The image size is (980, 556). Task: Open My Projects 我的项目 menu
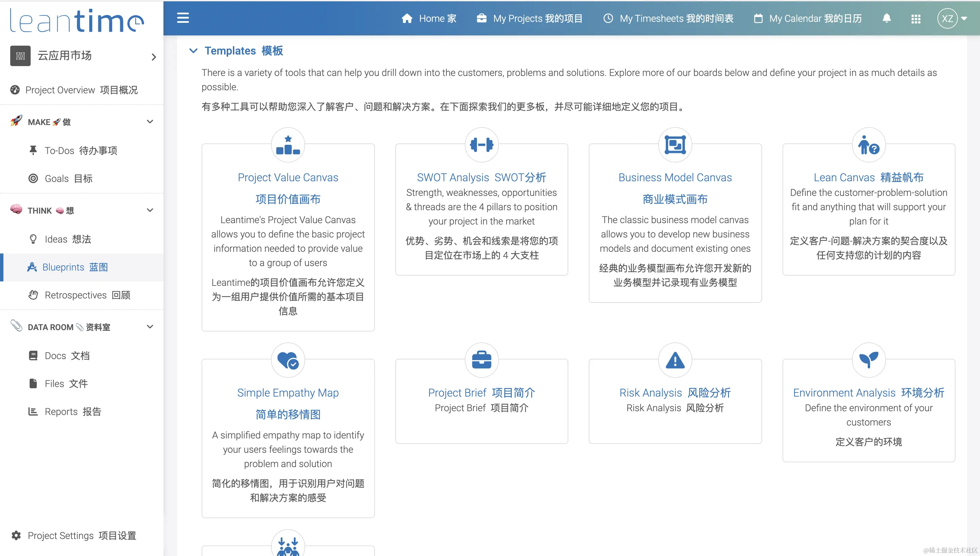click(530, 18)
